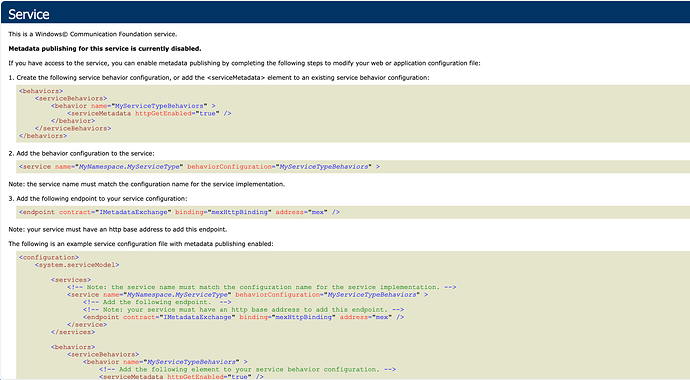This screenshot has height=380, width=690.
Task: Click comment "Add the following element to your service behavior"
Action: tap(247, 369)
